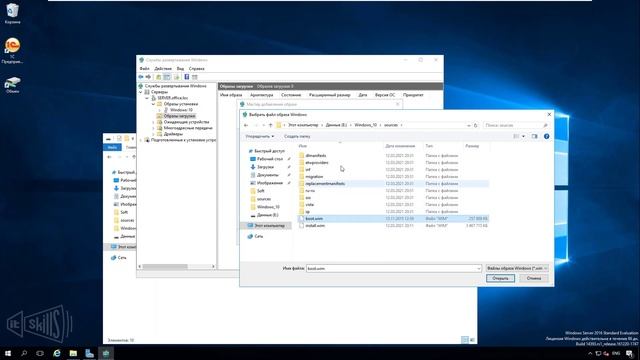Expand the Ожидающие устройства node
The height and width of the screenshot is (360, 640).
[x=153, y=122]
